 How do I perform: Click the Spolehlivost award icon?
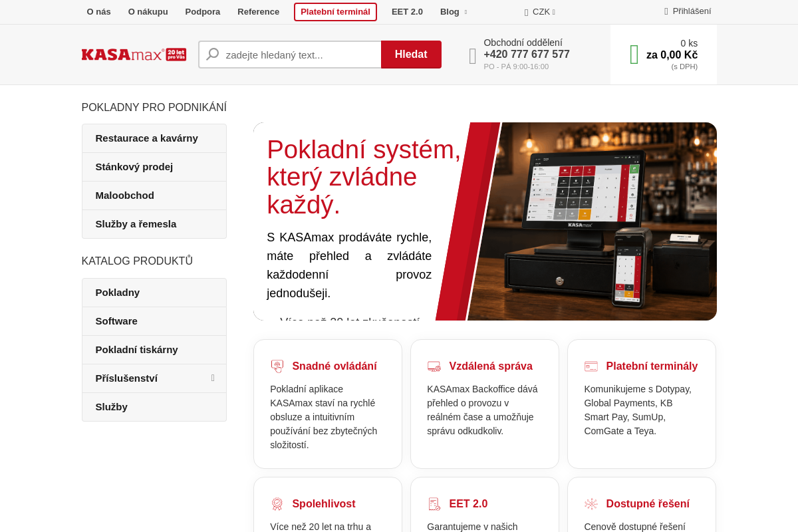pyautogui.click(x=277, y=504)
